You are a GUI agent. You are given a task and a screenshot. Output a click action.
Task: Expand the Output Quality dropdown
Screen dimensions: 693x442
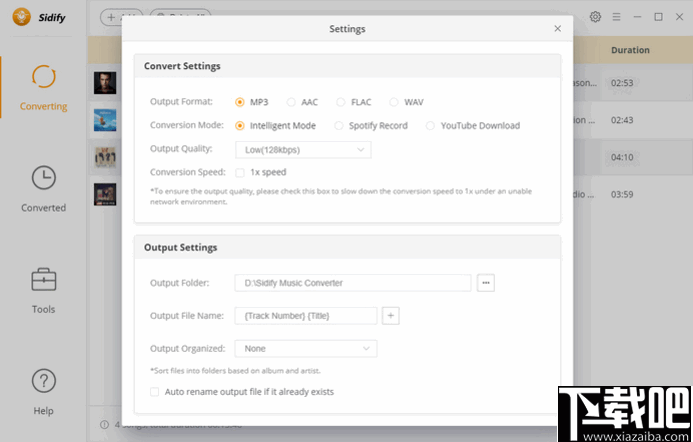(x=303, y=150)
